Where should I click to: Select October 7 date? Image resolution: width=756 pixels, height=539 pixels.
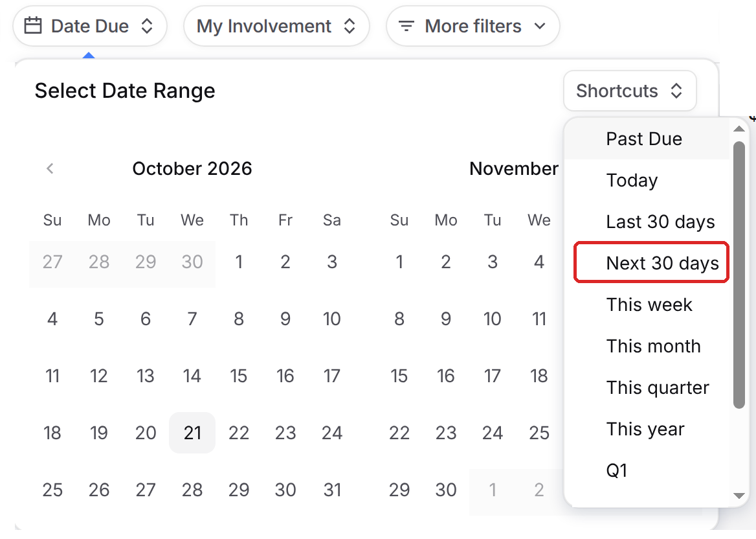point(192,319)
